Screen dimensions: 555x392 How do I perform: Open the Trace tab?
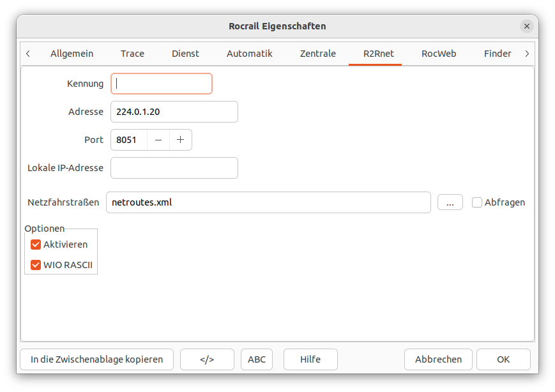(132, 54)
